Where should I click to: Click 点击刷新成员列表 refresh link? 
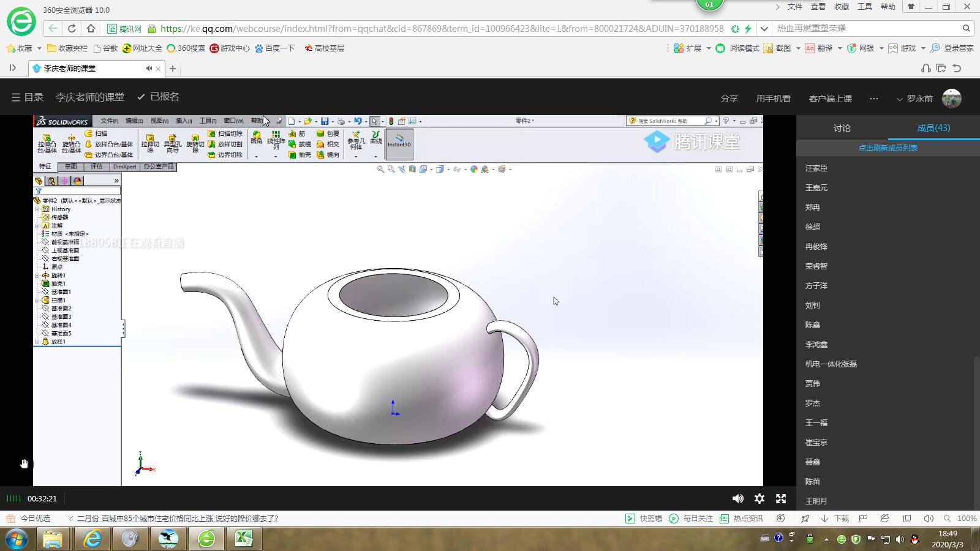888,148
